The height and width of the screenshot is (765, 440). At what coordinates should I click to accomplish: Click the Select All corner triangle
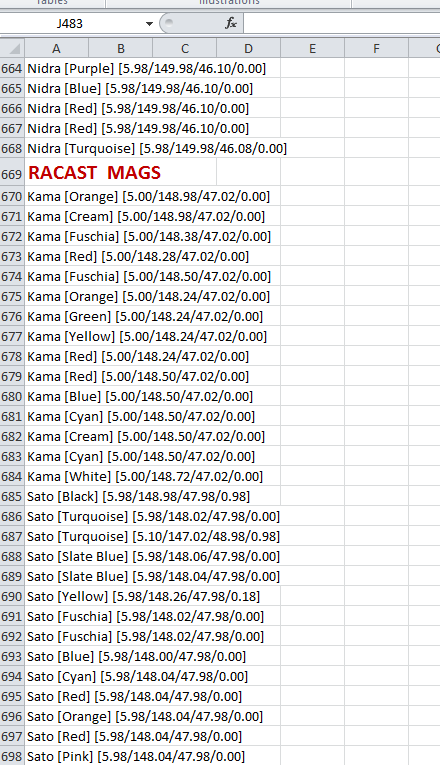point(13,48)
